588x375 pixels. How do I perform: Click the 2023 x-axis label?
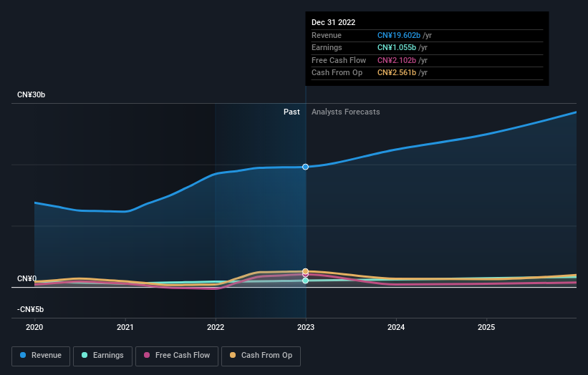coord(306,328)
